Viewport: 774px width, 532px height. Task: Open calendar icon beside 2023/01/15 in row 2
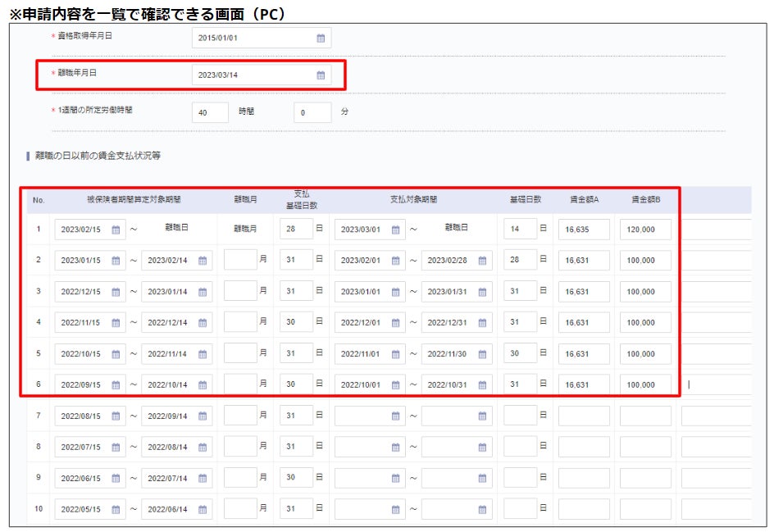pos(116,261)
